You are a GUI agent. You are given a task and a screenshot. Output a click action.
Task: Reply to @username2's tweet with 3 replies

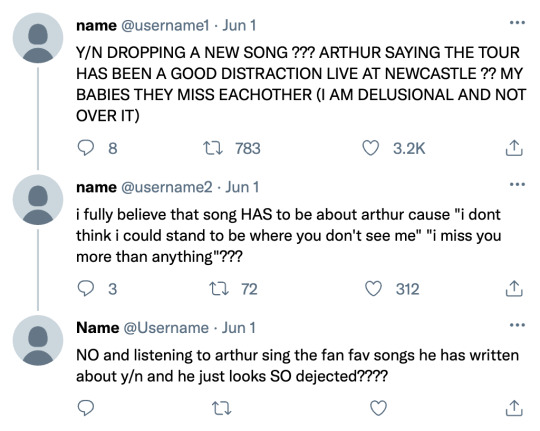click(x=85, y=289)
